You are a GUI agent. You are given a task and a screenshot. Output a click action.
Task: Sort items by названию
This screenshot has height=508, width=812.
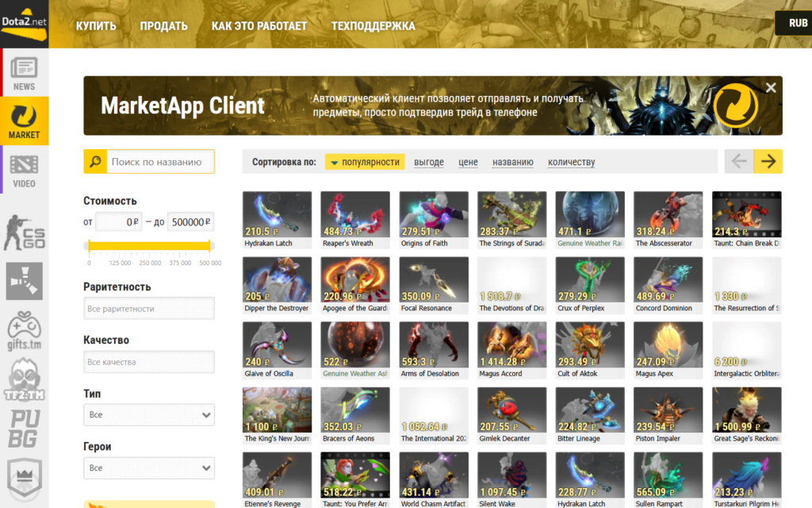pos(513,162)
